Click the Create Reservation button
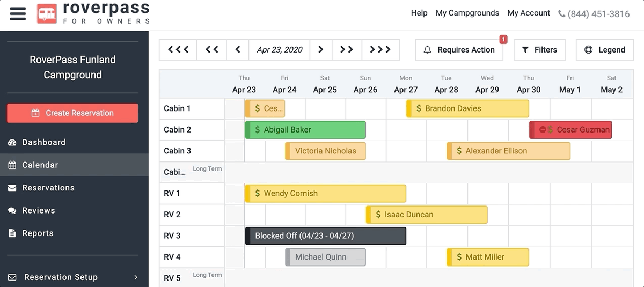644x287 pixels. point(72,113)
